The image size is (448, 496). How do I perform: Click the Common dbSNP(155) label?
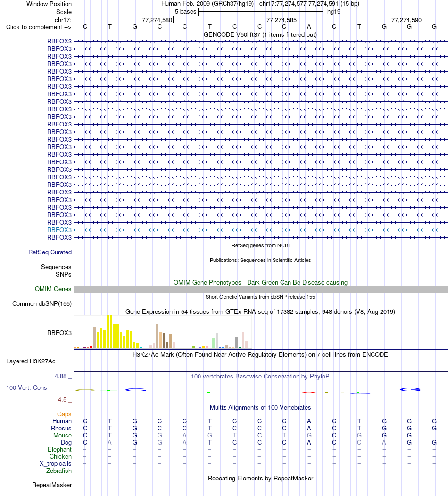pyautogui.click(x=42, y=303)
